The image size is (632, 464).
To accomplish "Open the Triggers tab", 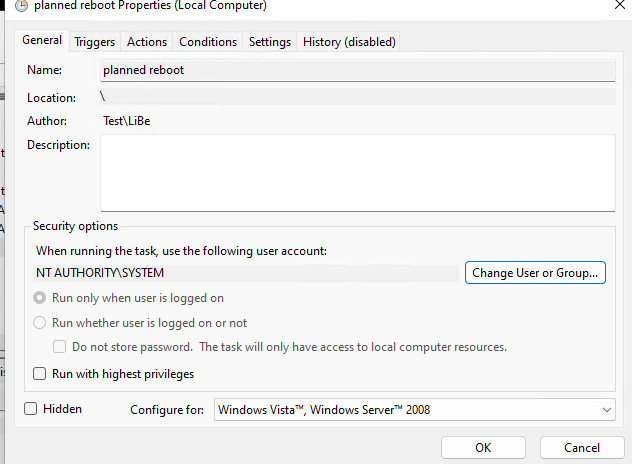I will (95, 42).
